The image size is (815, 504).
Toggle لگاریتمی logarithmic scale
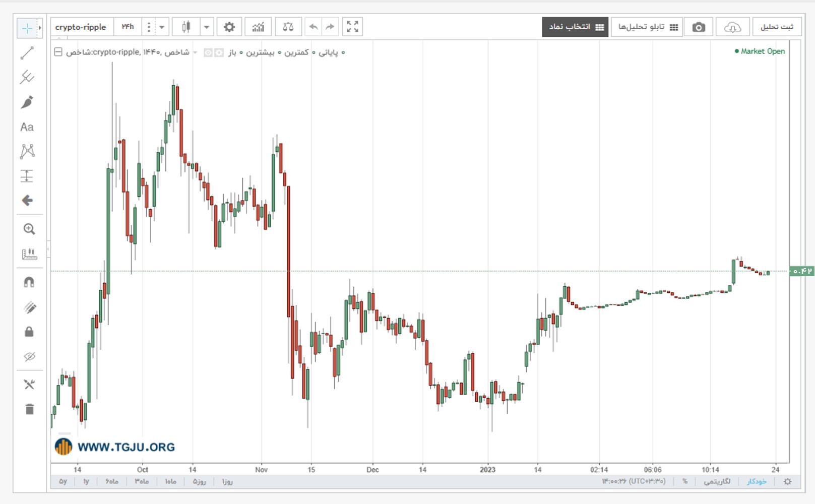[717, 481]
